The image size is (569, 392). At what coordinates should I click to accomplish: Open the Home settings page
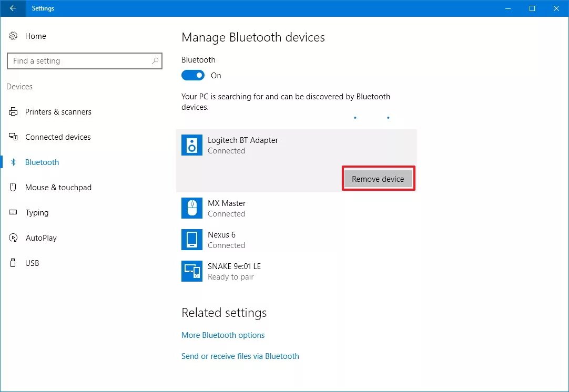pyautogui.click(x=35, y=36)
